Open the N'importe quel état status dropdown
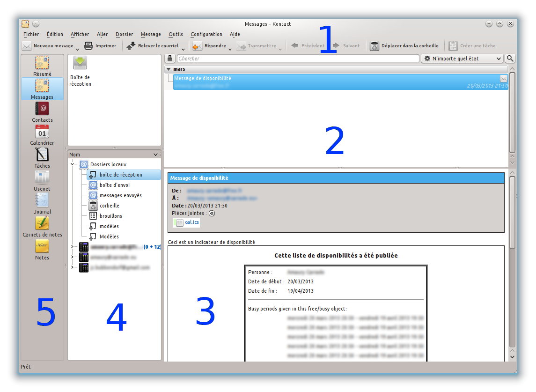This screenshot has height=392, width=536. tap(462, 59)
